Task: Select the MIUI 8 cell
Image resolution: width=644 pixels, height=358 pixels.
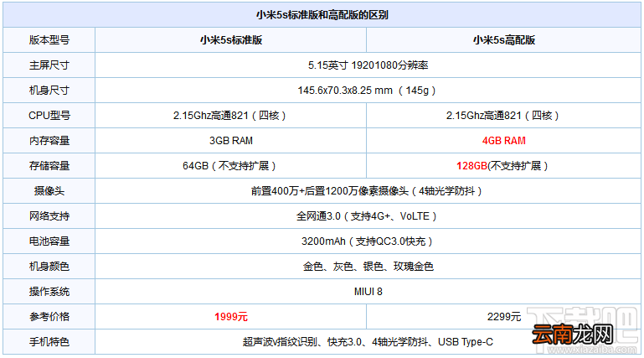Action: pyautogui.click(x=368, y=292)
